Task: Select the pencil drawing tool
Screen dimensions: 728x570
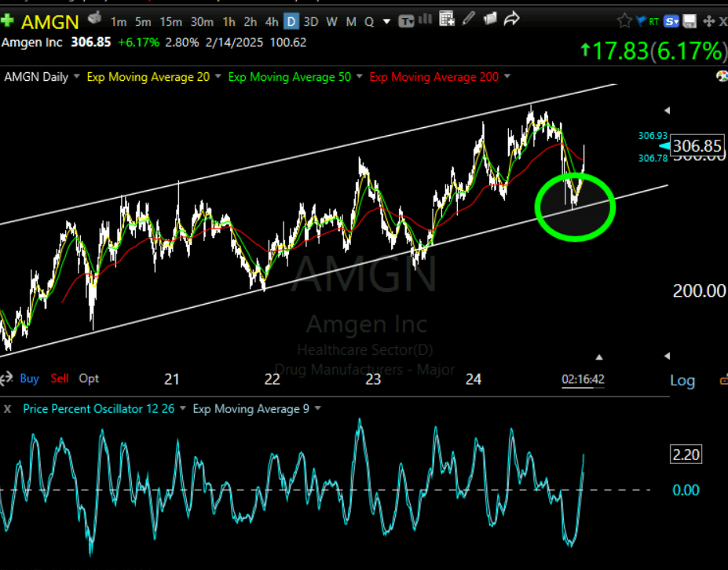Action: pos(469,20)
